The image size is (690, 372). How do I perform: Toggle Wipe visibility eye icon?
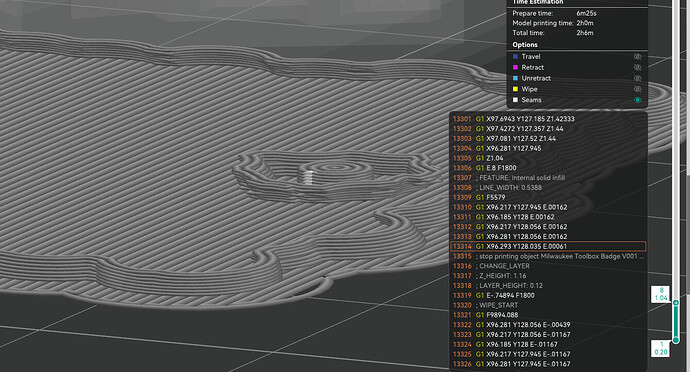(637, 89)
